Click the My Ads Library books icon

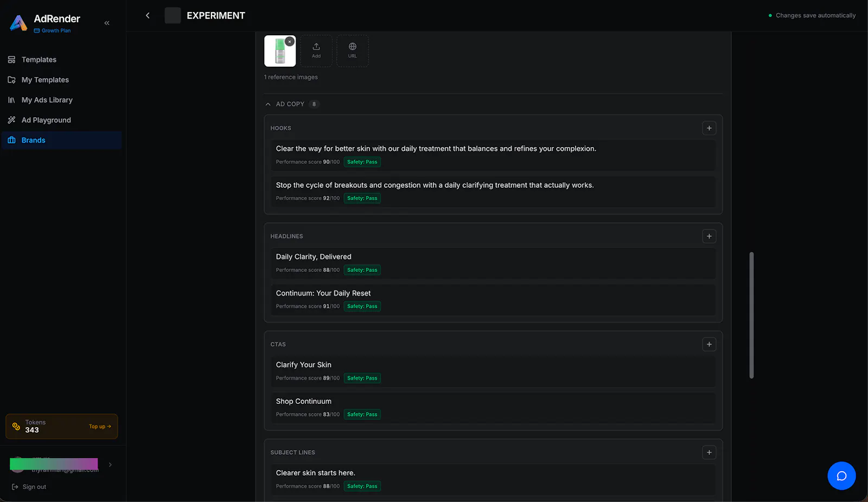(11, 100)
